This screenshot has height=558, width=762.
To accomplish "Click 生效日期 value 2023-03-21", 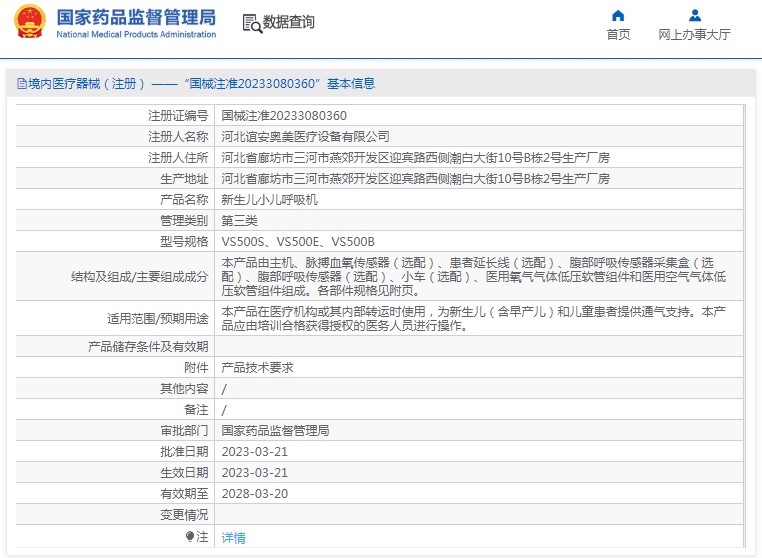I will [x=255, y=472].
